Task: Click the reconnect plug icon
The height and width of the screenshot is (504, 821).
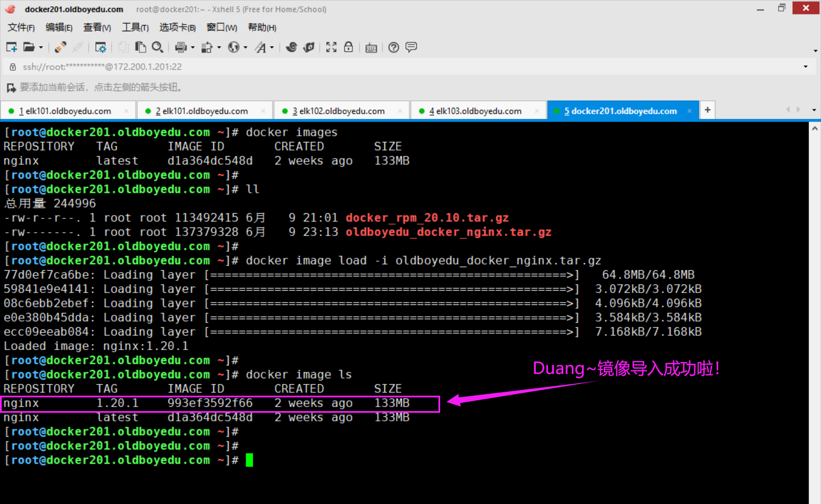Action: point(60,47)
